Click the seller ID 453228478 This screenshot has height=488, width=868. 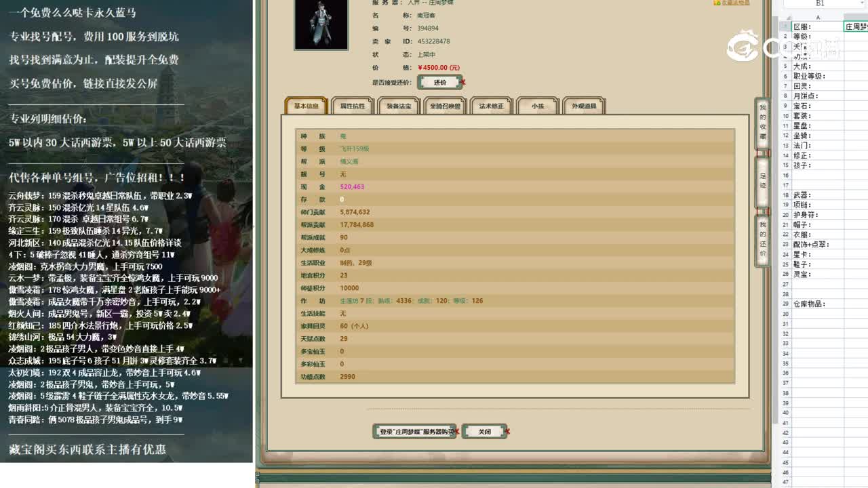click(x=434, y=41)
